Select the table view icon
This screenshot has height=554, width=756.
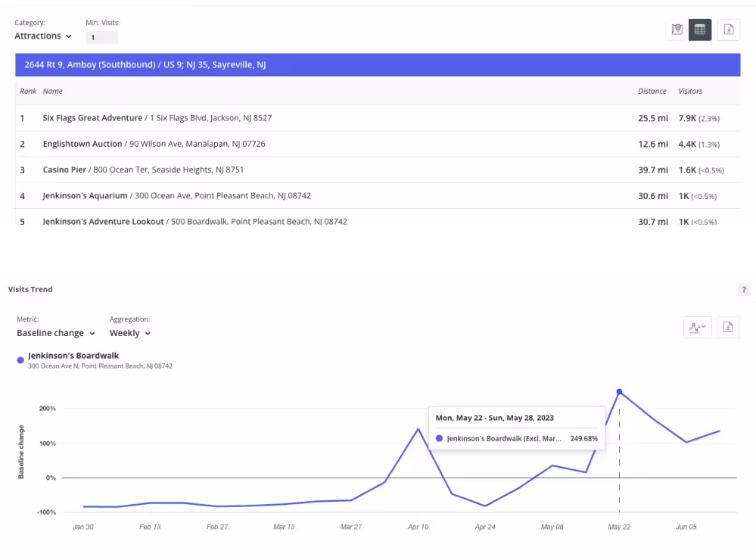700,30
